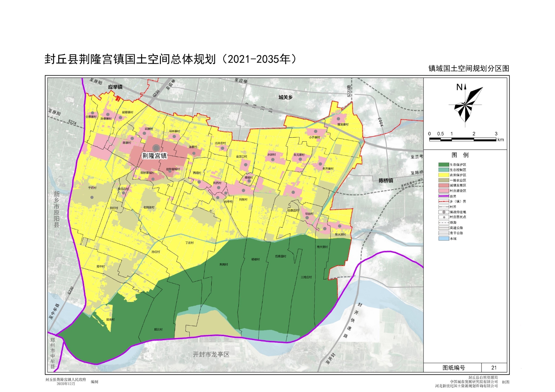Click the 县界 purple line legend symbol

[444, 196]
